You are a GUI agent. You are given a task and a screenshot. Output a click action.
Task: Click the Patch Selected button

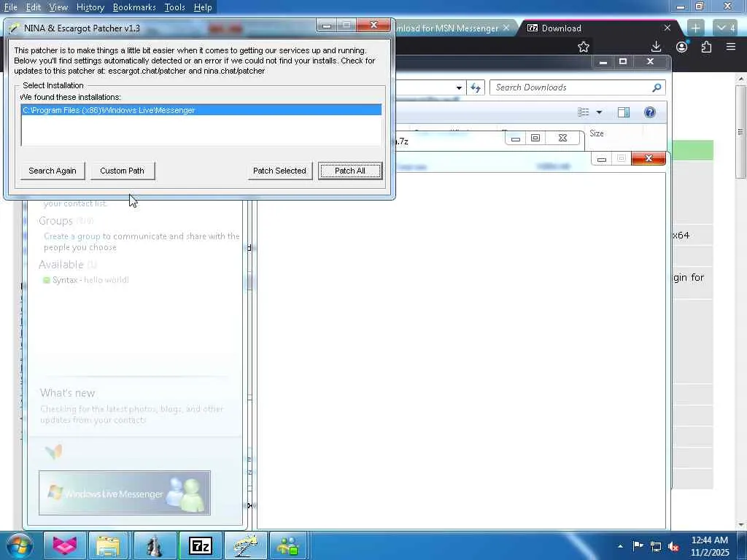279,171
